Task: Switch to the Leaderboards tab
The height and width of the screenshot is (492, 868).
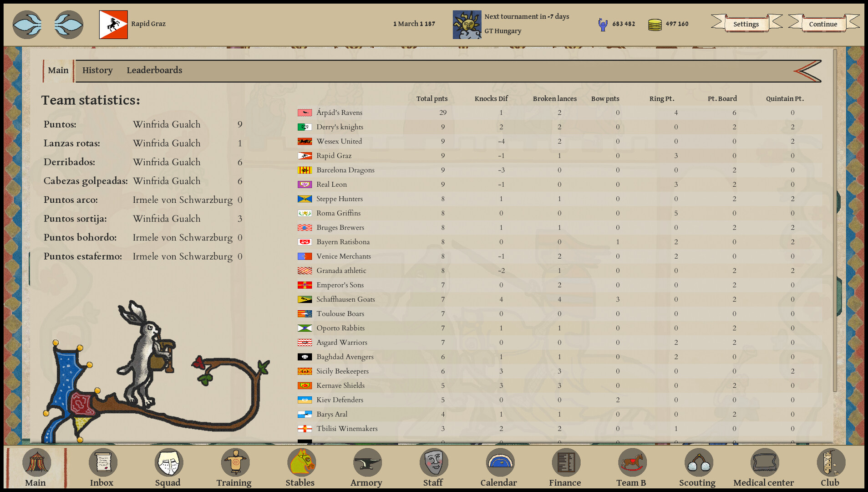Action: [154, 70]
